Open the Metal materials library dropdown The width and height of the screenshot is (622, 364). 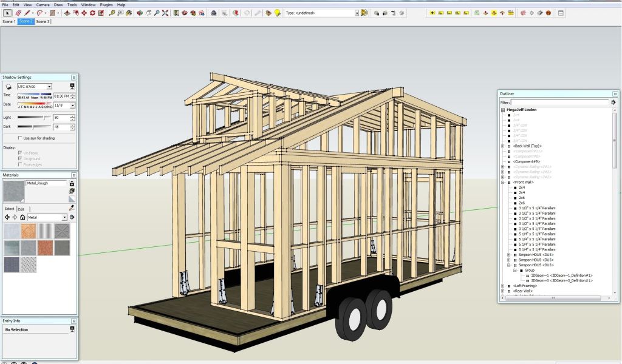[x=64, y=217]
